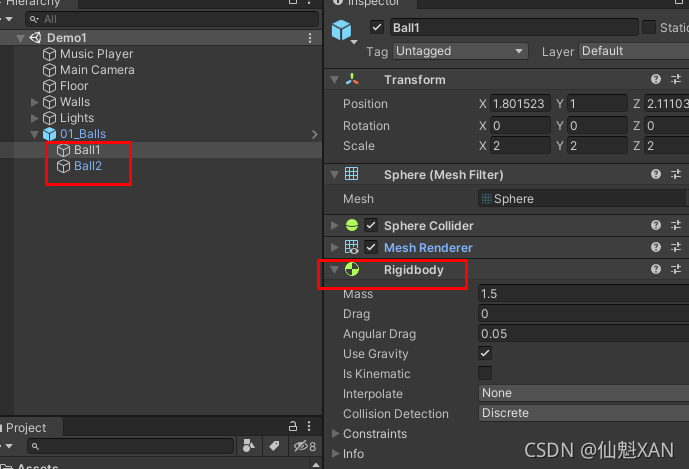Open the Collision Detection dropdown
Viewport: 689px width, 469px height.
click(x=584, y=413)
